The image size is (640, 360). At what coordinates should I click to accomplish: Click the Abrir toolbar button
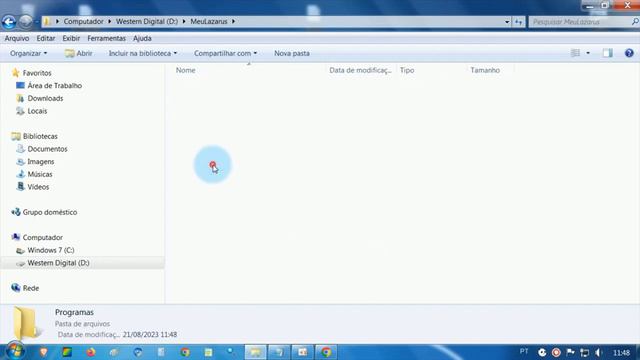(79, 53)
